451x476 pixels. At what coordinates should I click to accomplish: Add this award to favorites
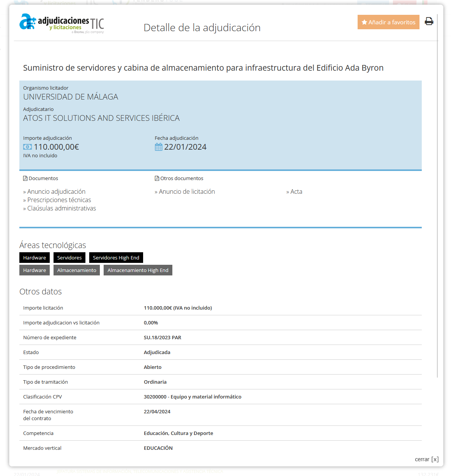click(388, 22)
